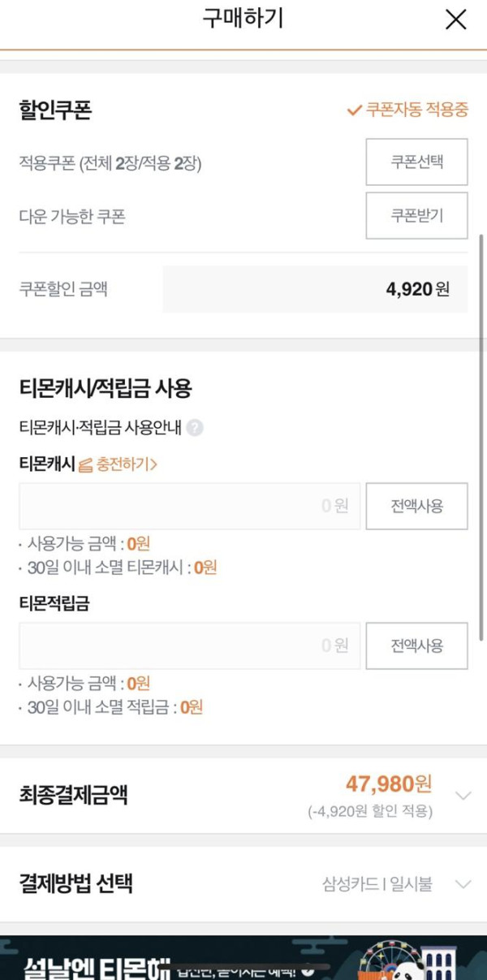Use full 티몬캐시 with 전액사용
This screenshot has height=980, width=487.
click(x=416, y=506)
